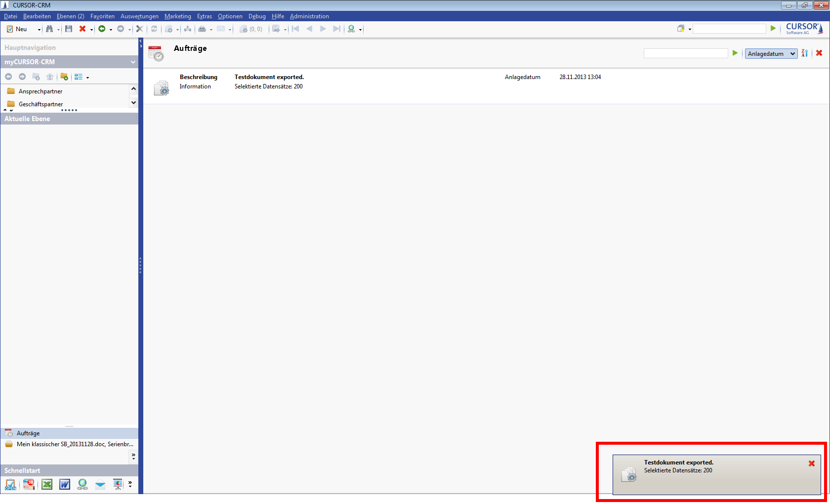Open Excel from the Schnellstart bar
830x504 pixels.
click(x=47, y=484)
